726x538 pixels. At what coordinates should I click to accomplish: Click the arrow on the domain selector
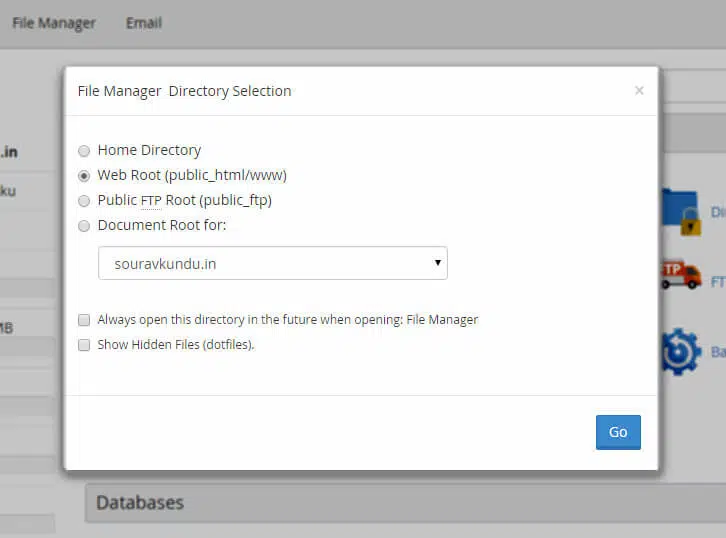click(438, 263)
